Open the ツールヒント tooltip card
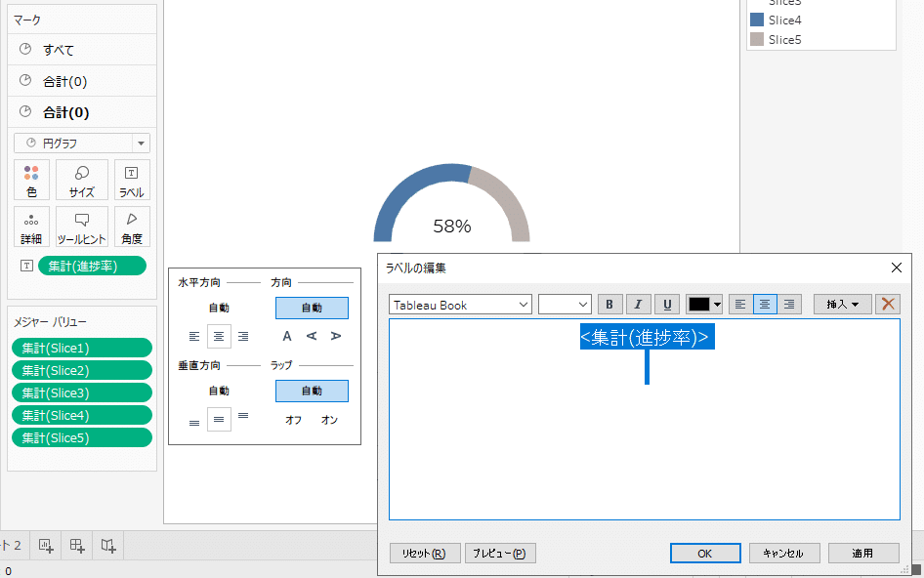 (82, 227)
